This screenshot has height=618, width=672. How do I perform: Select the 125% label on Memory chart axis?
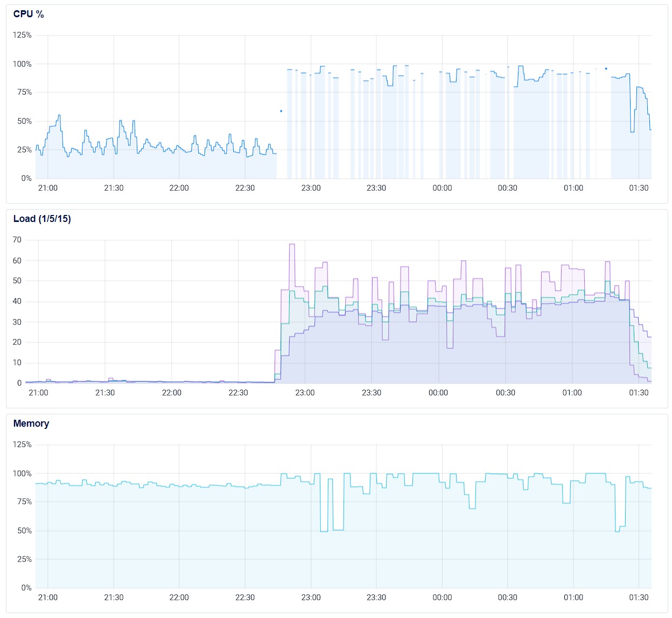click(x=23, y=445)
